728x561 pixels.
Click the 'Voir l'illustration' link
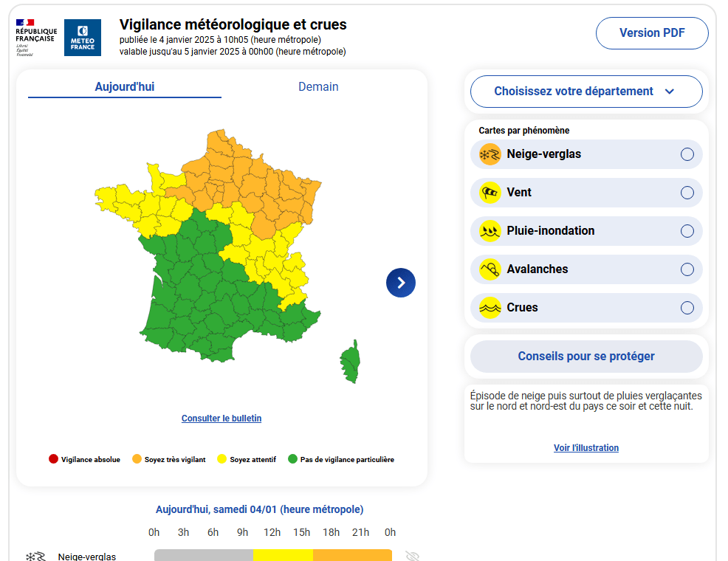point(586,448)
